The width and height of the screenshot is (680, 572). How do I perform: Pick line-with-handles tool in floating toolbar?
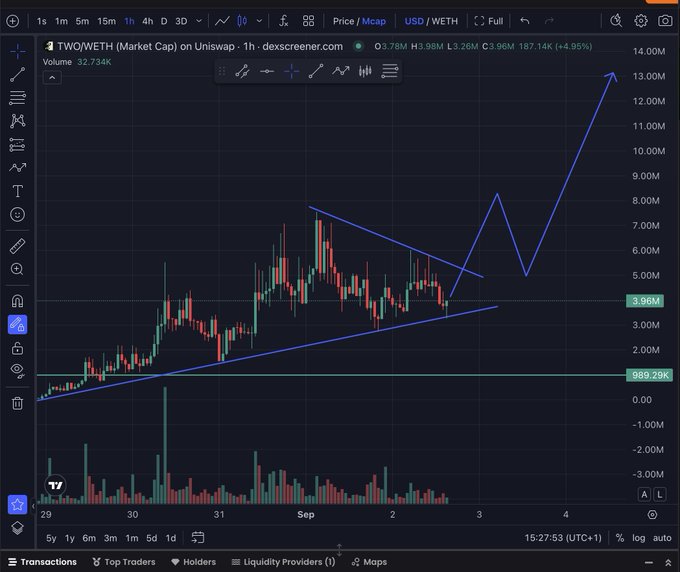pyautogui.click(x=242, y=71)
